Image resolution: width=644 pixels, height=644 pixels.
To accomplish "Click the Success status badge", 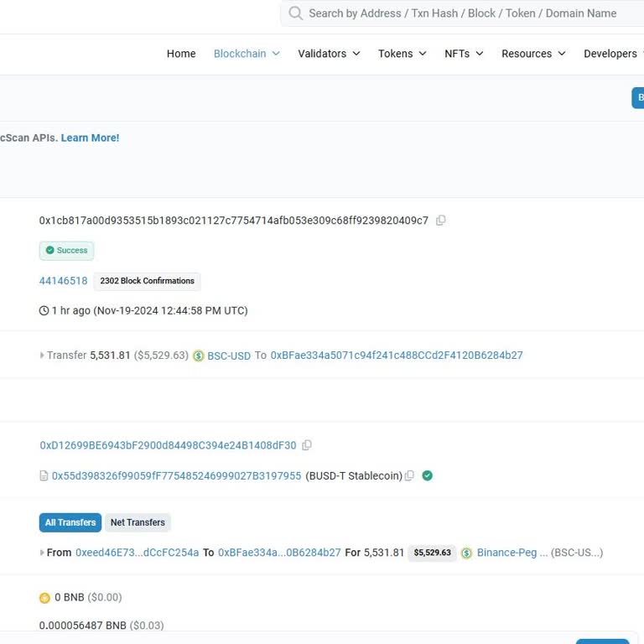I will (66, 251).
